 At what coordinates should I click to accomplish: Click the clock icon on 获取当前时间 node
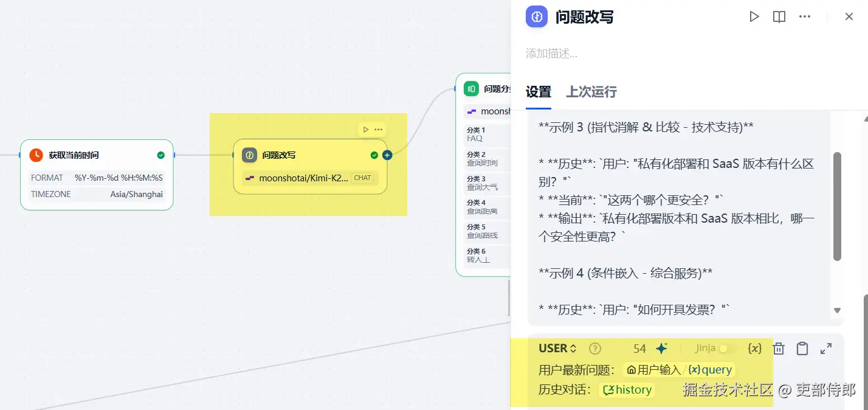[35, 155]
